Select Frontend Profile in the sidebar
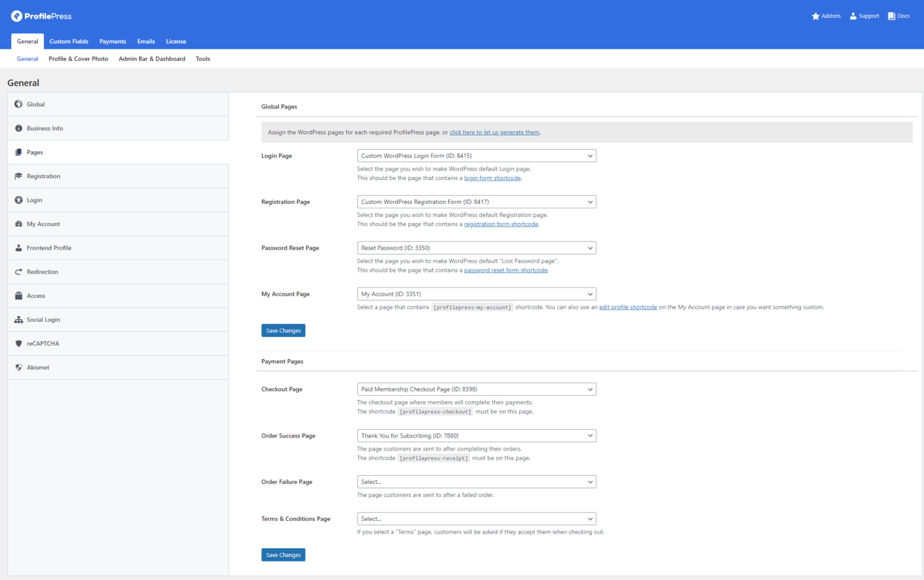Screen dimensions: 924x580 pos(118,248)
